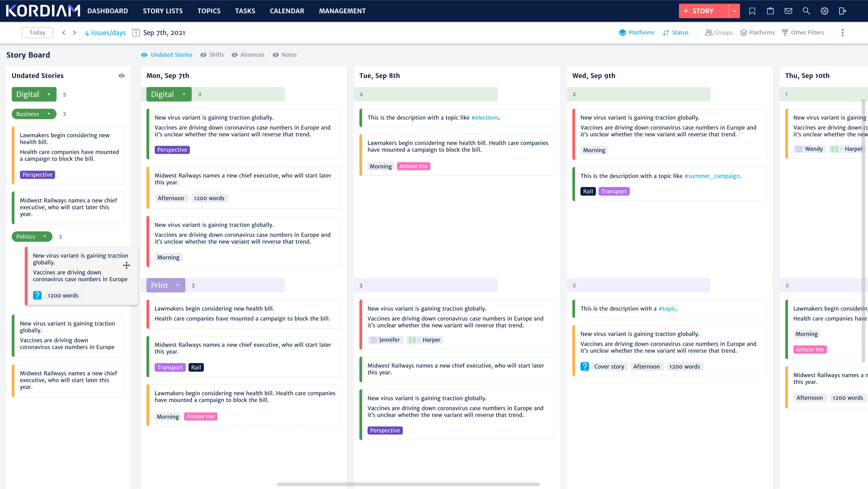Click the settings gear icon
This screenshot has width=868, height=489.
825,11
